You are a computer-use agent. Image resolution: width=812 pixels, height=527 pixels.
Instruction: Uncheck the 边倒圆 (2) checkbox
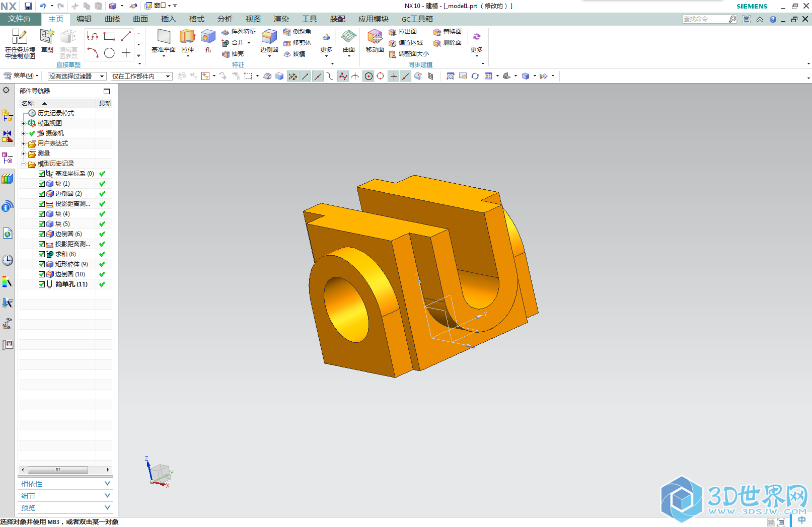[x=42, y=194]
